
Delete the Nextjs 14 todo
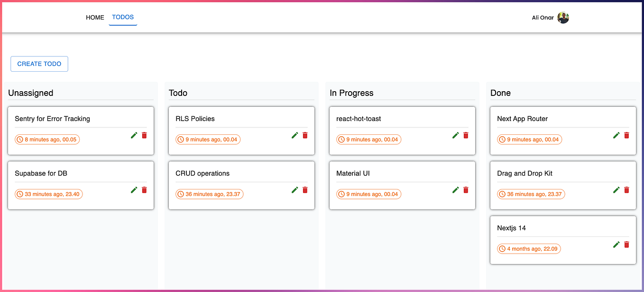pos(626,244)
